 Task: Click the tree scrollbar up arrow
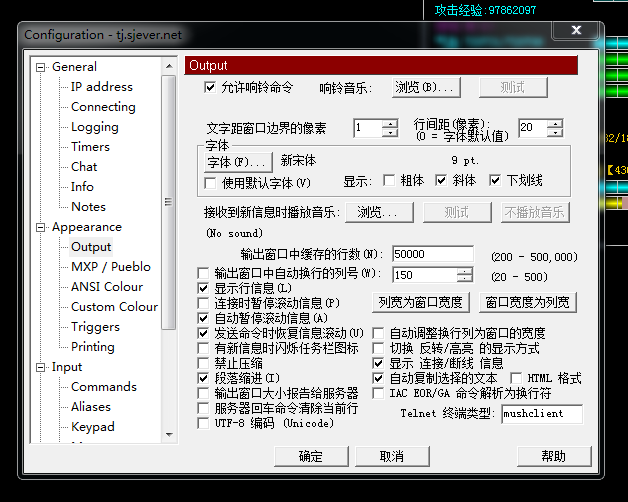pyautogui.click(x=169, y=66)
